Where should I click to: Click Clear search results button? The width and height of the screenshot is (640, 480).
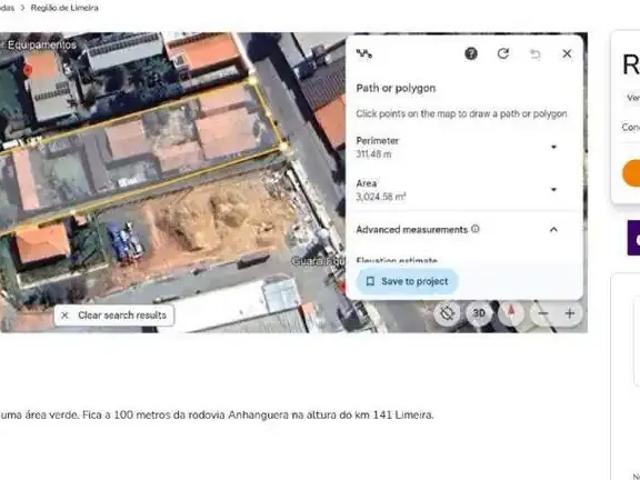click(x=114, y=315)
